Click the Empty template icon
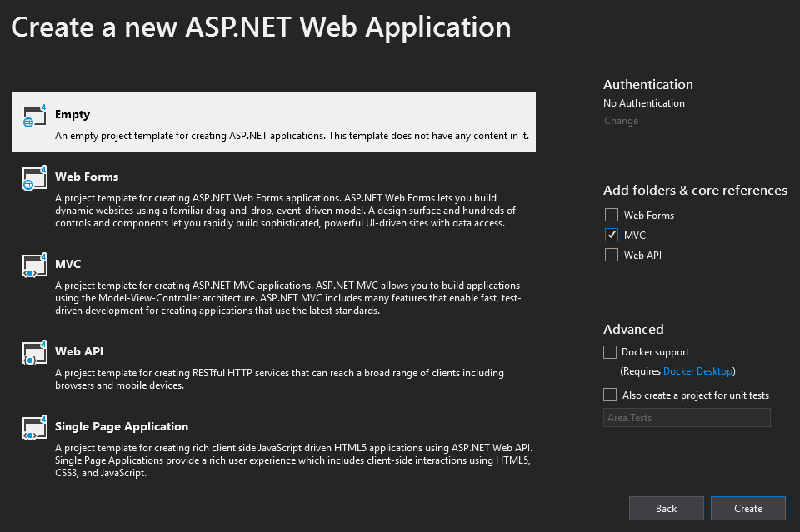800x532 pixels. coord(35,116)
